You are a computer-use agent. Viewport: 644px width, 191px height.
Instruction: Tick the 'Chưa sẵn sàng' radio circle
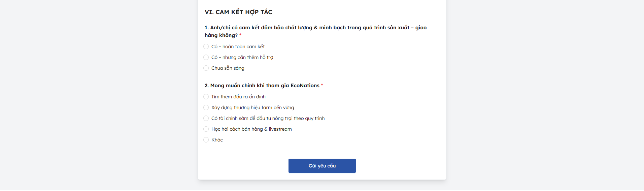coord(206,68)
